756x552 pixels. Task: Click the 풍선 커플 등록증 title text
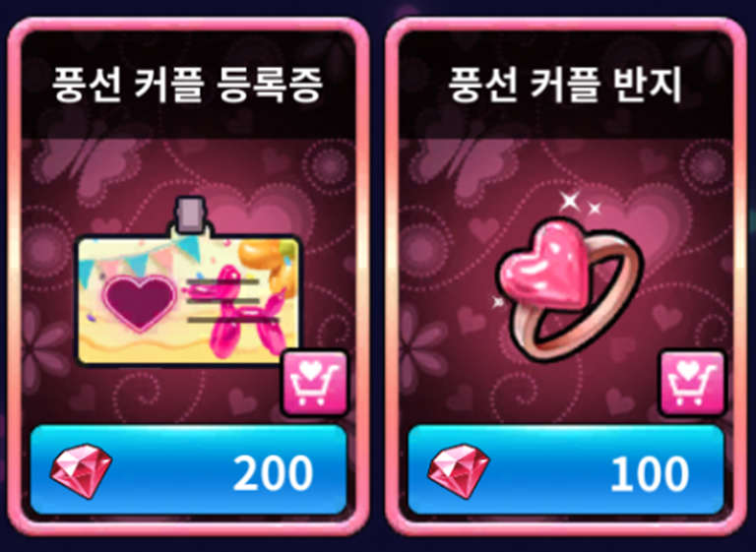click(x=187, y=86)
